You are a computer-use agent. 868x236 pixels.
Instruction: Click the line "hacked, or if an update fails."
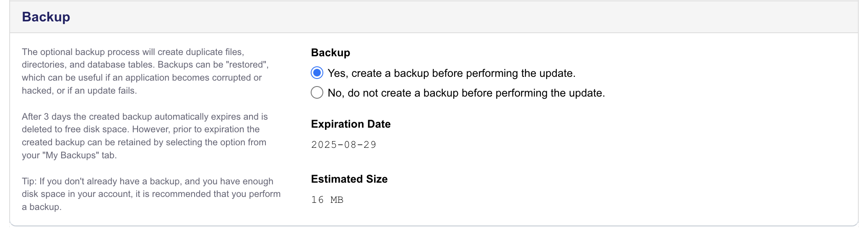[79, 91]
